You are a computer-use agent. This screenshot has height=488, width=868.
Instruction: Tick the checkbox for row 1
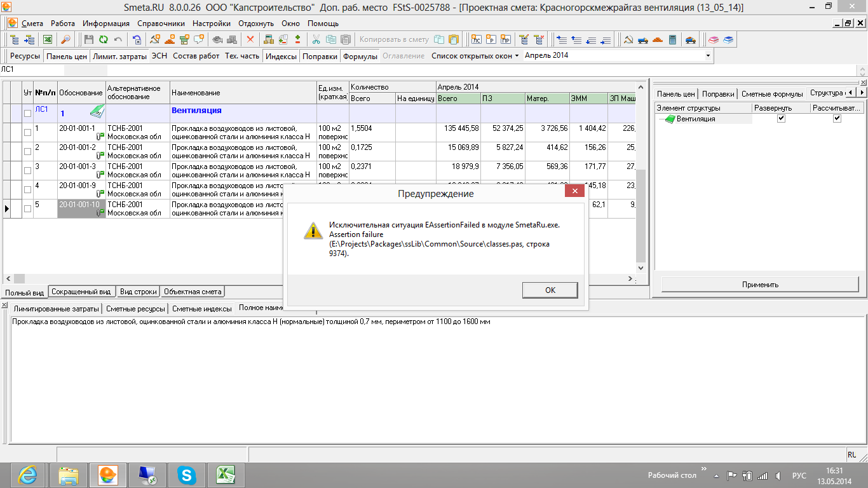click(27, 133)
